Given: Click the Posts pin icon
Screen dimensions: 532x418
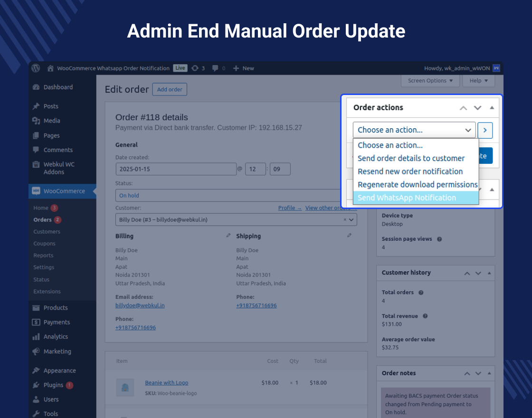Looking at the screenshot, I should [x=36, y=106].
